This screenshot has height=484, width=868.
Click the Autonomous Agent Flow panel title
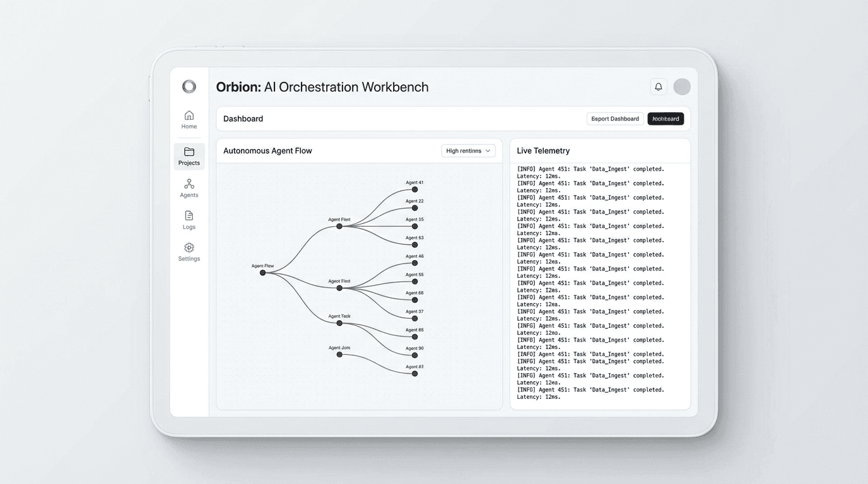click(267, 151)
